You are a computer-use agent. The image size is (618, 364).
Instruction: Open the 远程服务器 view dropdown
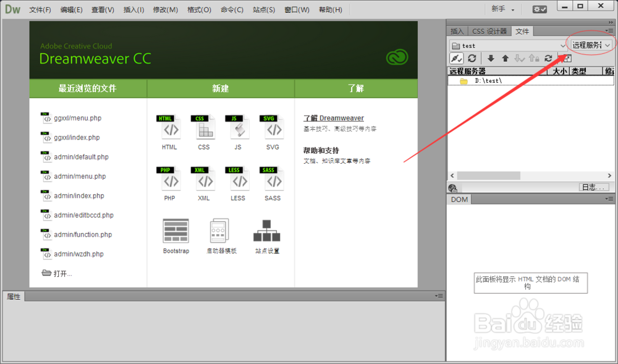tap(591, 45)
